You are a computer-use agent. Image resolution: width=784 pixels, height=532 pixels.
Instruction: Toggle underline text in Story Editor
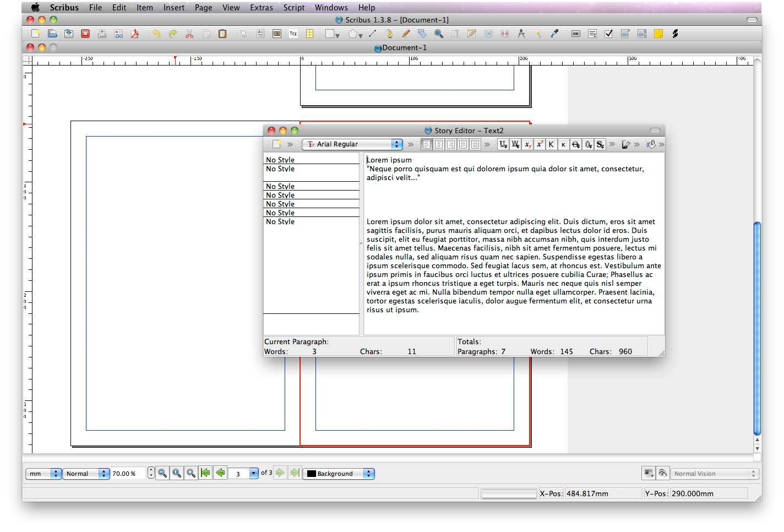click(x=503, y=144)
